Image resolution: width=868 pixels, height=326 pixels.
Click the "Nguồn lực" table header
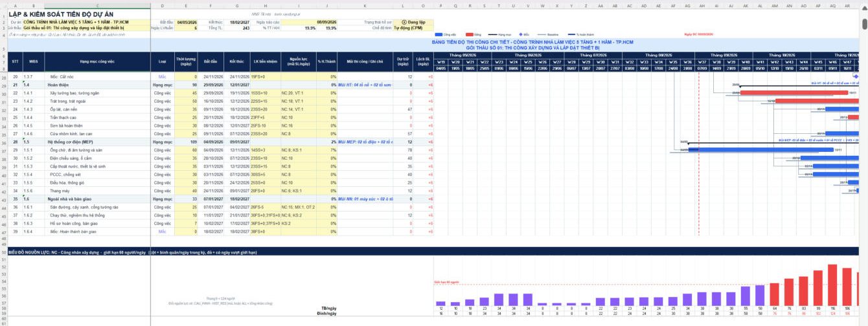(298, 62)
